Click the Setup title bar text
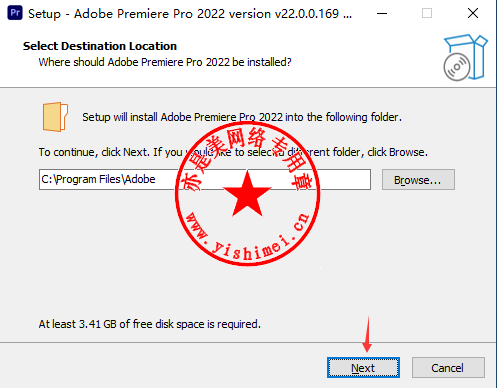Image resolution: width=497 pixels, height=388 pixels. (190, 14)
